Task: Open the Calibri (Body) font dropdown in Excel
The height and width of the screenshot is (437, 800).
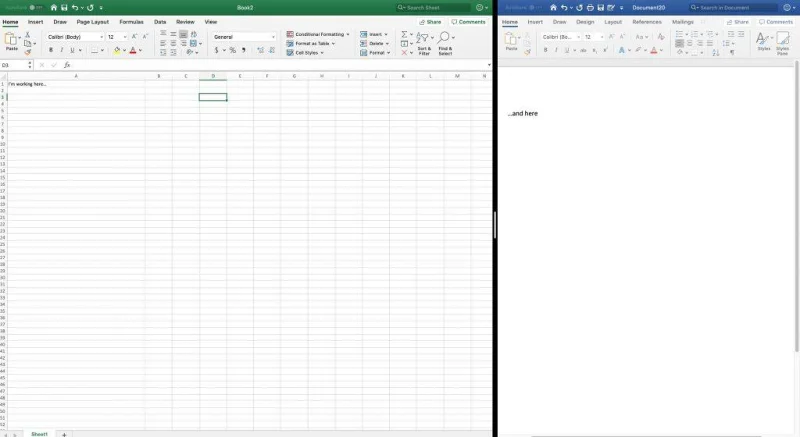Action: [75, 37]
